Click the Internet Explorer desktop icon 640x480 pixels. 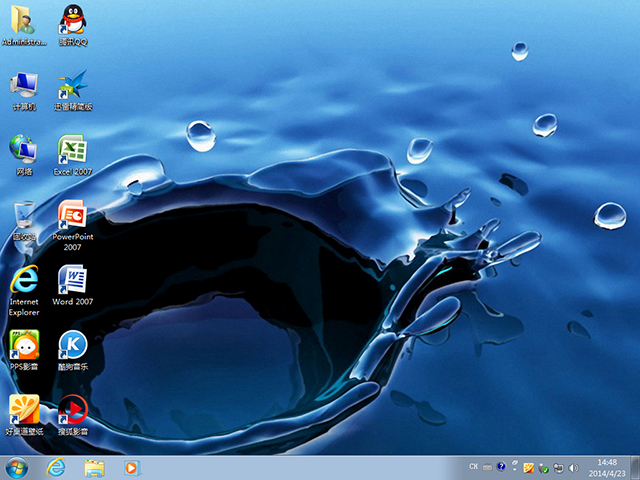[24, 281]
